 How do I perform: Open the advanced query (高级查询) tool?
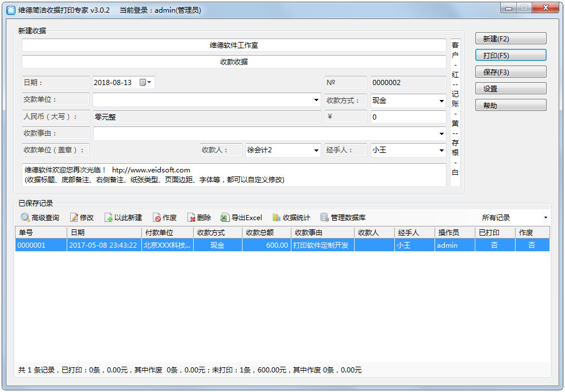(40, 218)
